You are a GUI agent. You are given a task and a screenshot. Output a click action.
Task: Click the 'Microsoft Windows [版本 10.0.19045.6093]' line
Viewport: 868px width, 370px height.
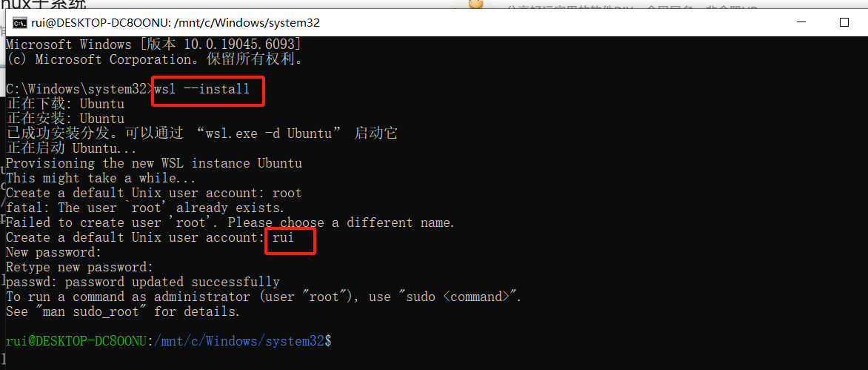[x=153, y=44]
